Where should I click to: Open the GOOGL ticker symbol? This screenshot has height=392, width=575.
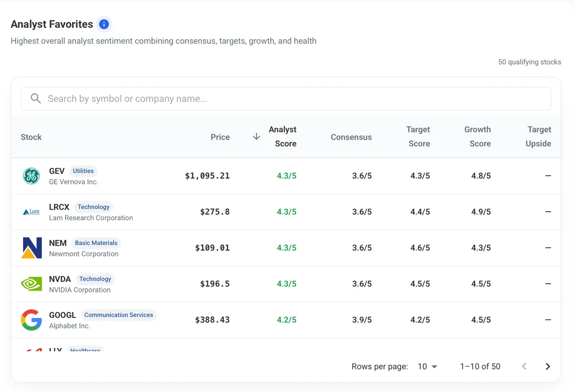(x=62, y=314)
